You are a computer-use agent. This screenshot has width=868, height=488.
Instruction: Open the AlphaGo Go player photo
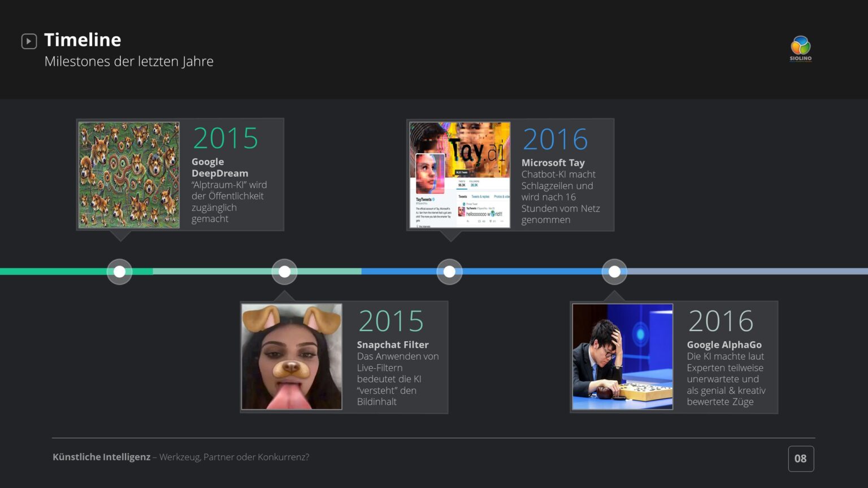622,356
